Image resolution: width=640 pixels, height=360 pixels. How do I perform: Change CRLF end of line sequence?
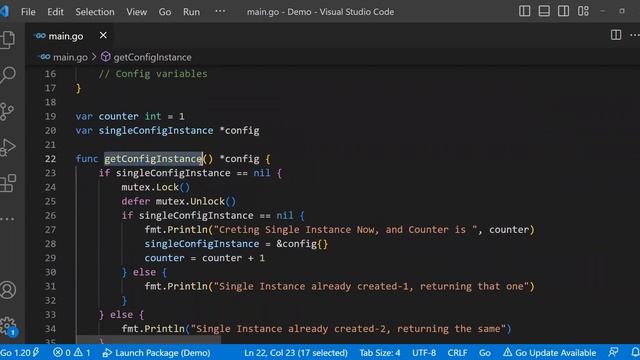(457, 353)
